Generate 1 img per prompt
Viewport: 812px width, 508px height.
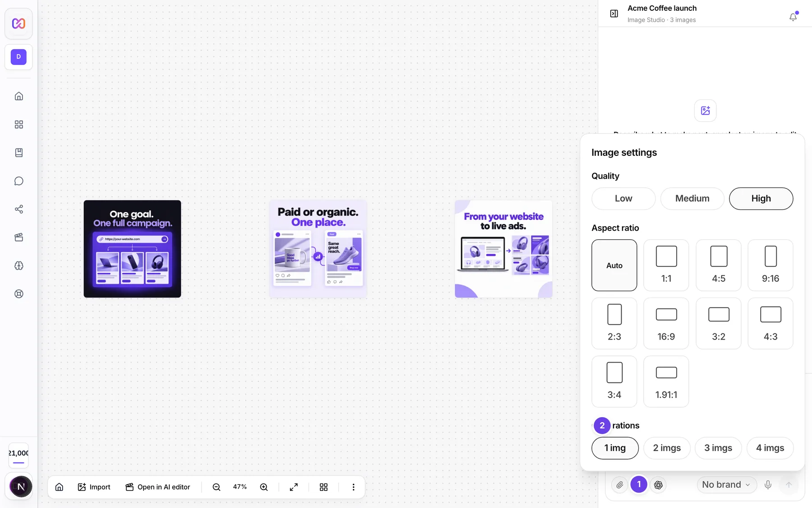pos(615,448)
